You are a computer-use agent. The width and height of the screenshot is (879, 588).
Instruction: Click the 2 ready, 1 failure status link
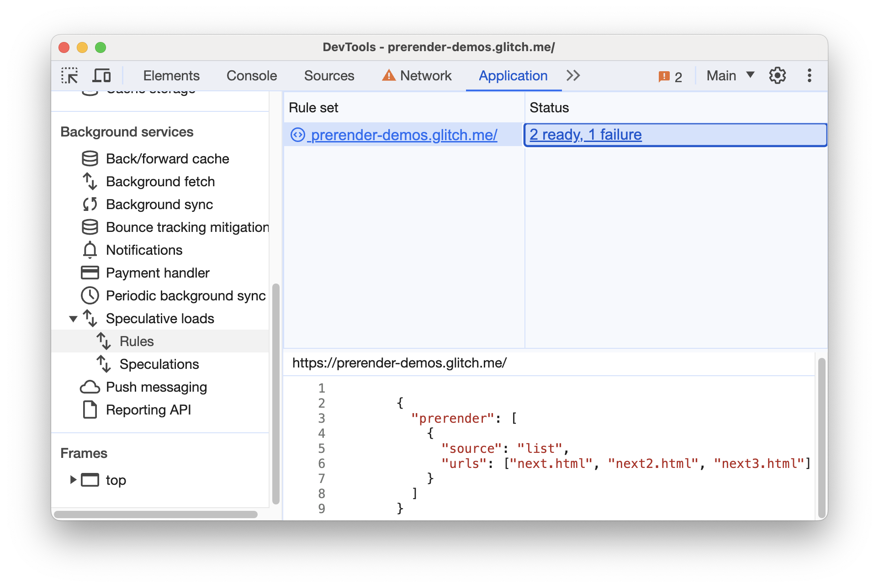click(584, 135)
